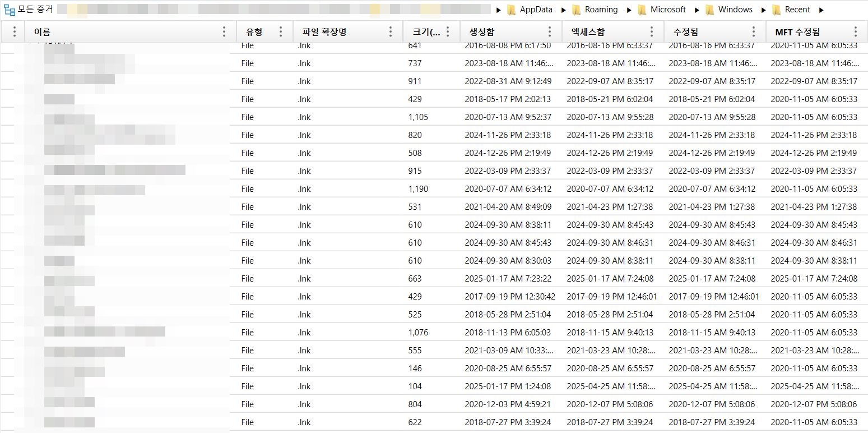Expand the breadcrumb arrow after AppData

(563, 10)
